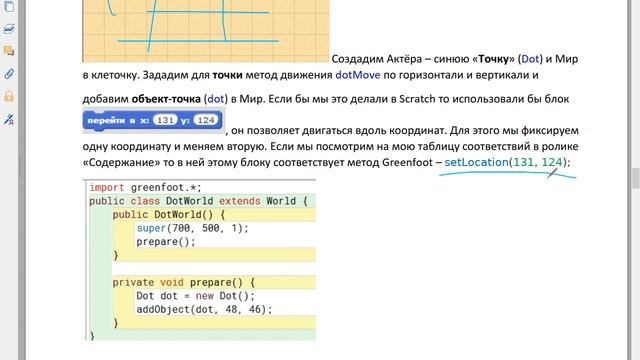Open the Attachments paperclip panel
This screenshot has width=640, height=360.
point(9,74)
